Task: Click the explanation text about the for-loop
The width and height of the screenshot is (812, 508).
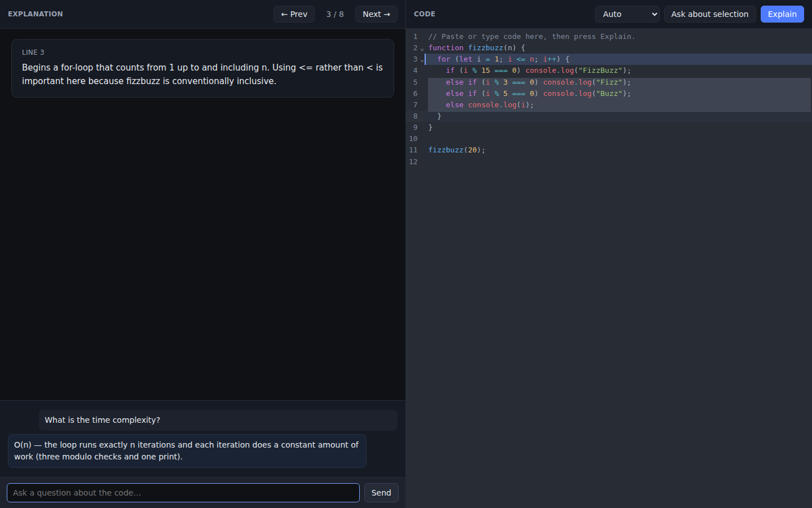Action: [202, 74]
